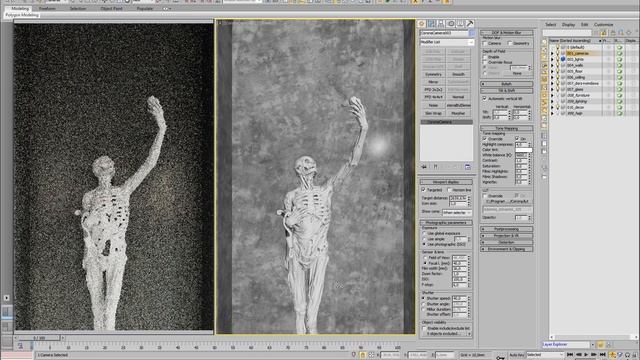Click the FFD 2x2x2 modifier button
Viewport: 640px width, 360px height.
pyautogui.click(x=433, y=89)
